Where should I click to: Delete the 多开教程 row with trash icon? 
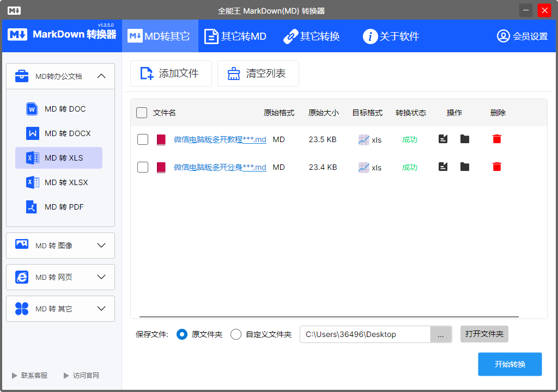click(x=497, y=139)
